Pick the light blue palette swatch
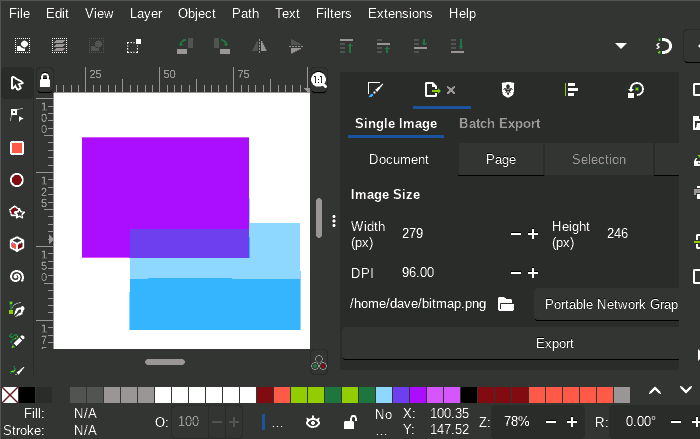The image size is (700, 439). click(x=384, y=395)
